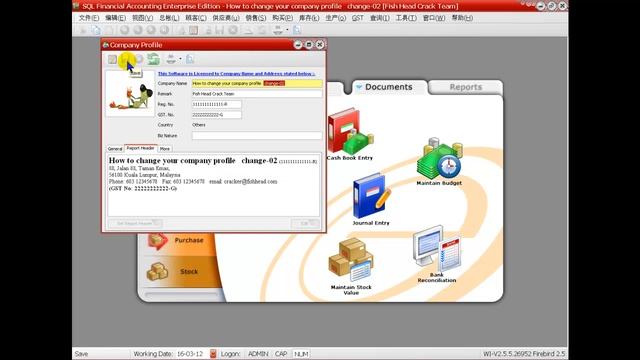
Task: Click the empty Biz Nature field
Action: tap(257, 136)
